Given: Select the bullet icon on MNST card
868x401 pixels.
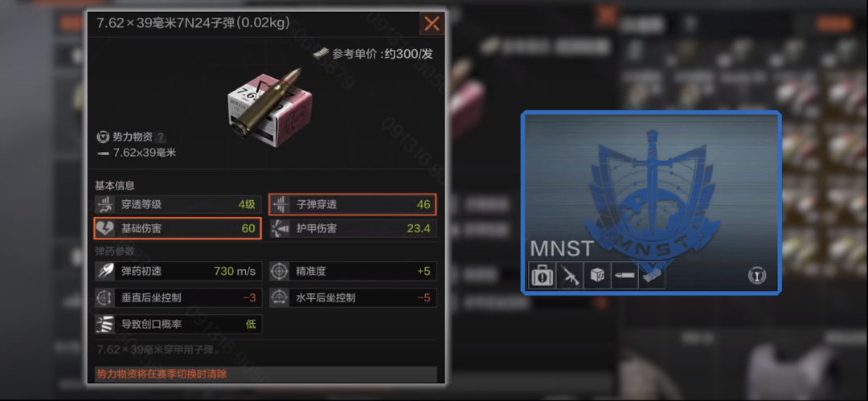Looking at the screenshot, I should tap(624, 276).
